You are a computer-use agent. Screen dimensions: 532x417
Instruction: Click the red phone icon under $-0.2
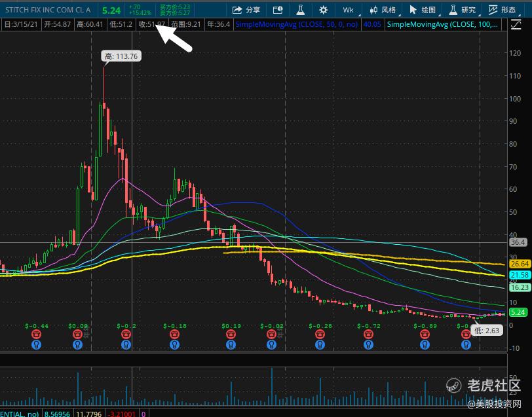[x=126, y=335]
